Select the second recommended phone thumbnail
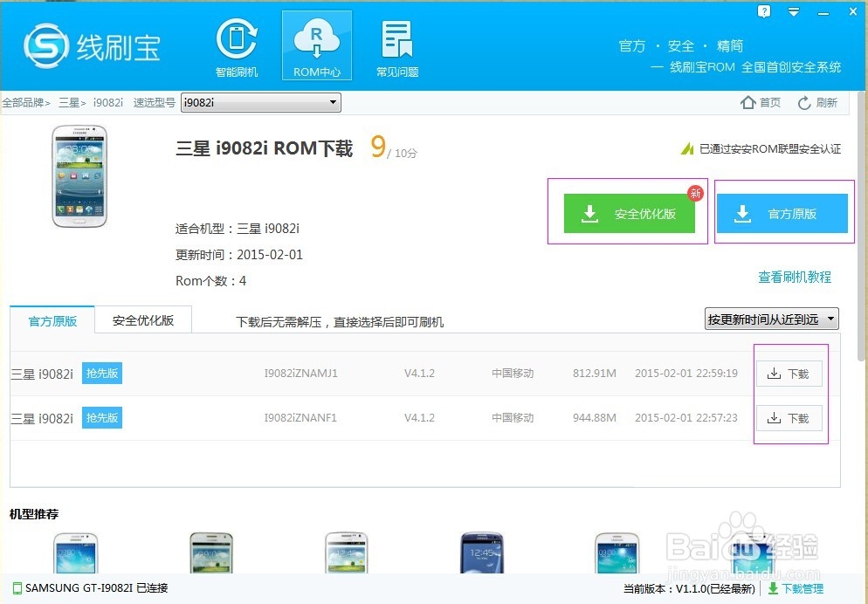This screenshot has width=868, height=604. pyautogui.click(x=211, y=553)
